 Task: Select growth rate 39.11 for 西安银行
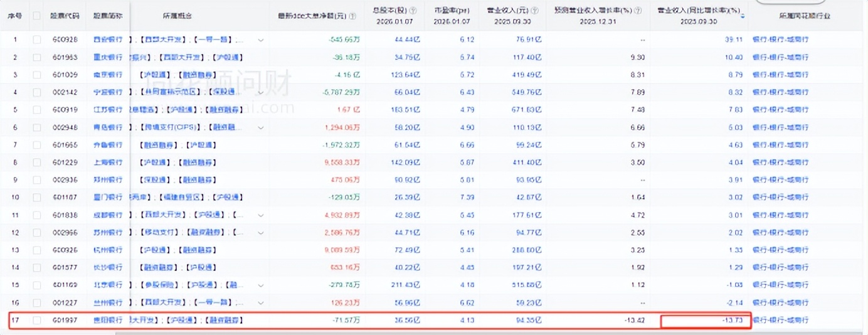tap(734, 40)
